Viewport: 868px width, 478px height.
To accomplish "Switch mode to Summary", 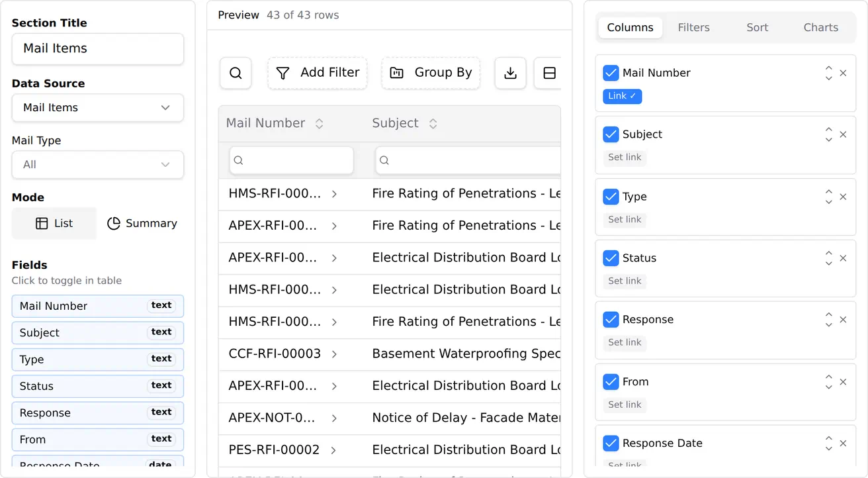I will pos(142,224).
